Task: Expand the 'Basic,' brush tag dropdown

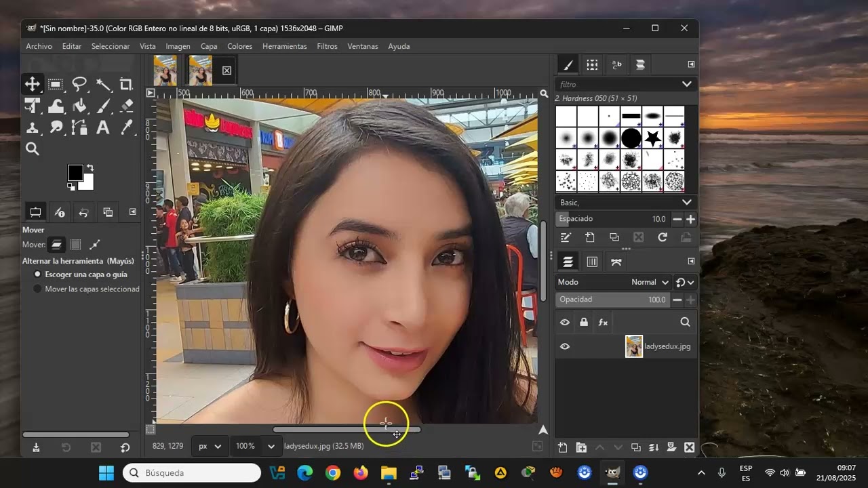Action: coord(686,202)
